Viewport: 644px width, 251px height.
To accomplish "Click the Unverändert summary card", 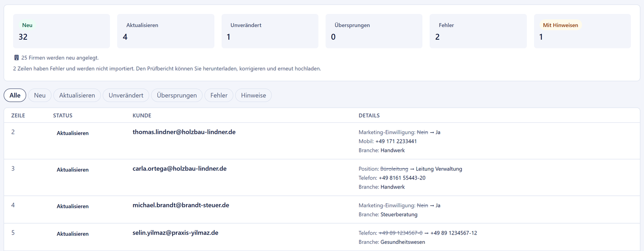I will coord(270,31).
